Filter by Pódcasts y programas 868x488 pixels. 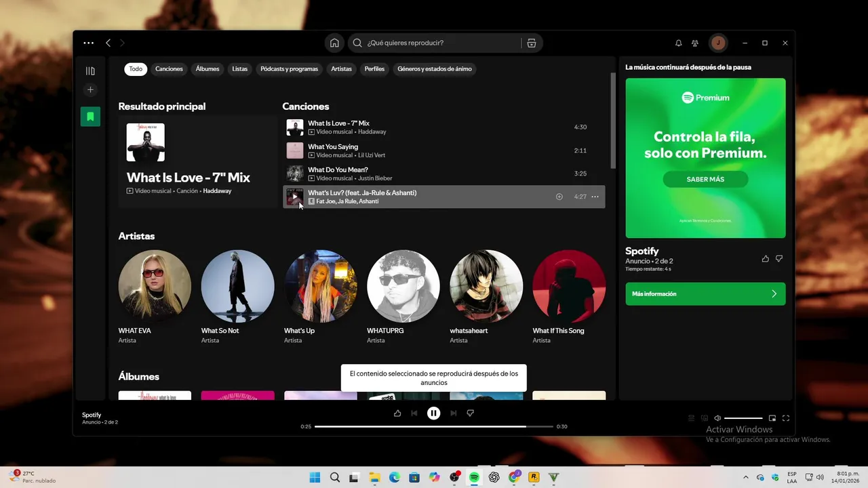[290, 68]
